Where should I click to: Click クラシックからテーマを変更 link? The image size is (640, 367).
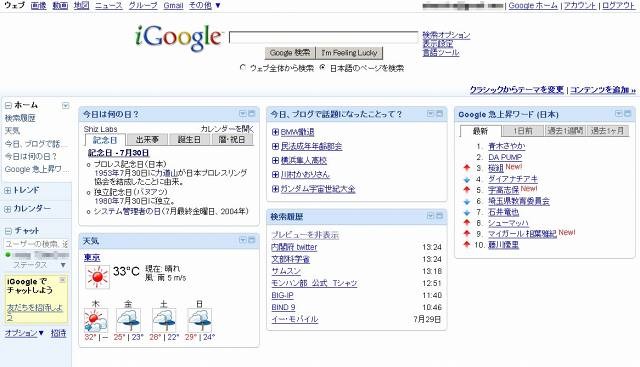[516, 90]
